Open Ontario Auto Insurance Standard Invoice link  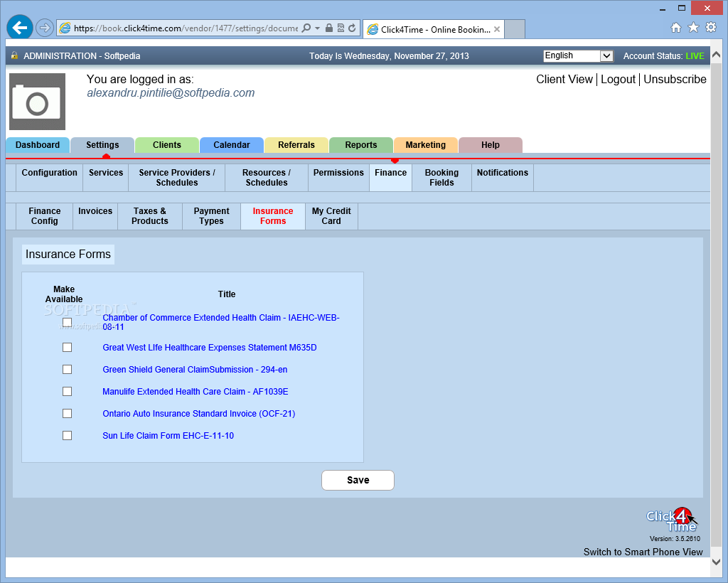(199, 414)
